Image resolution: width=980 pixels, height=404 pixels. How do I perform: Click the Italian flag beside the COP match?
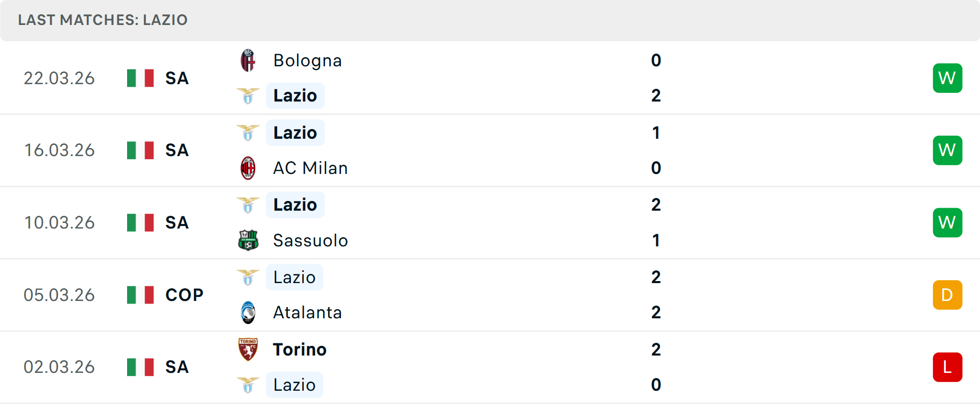coord(139,294)
